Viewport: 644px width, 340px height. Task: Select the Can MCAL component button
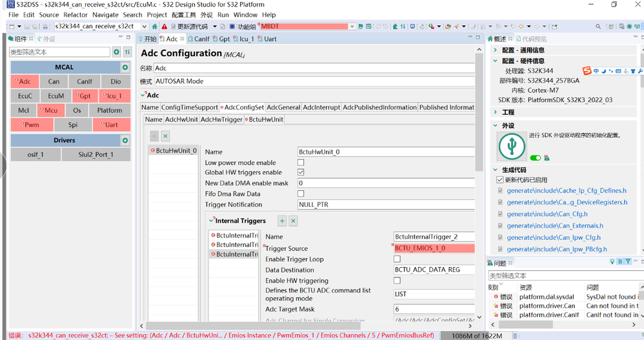click(54, 81)
